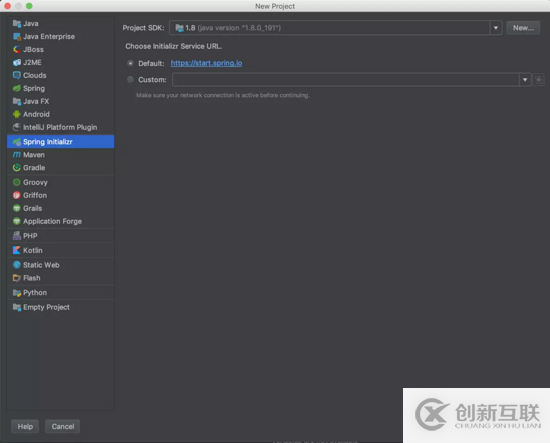The image size is (550, 443).
Task: Select the Default service URL radio button
Action: 130,63
